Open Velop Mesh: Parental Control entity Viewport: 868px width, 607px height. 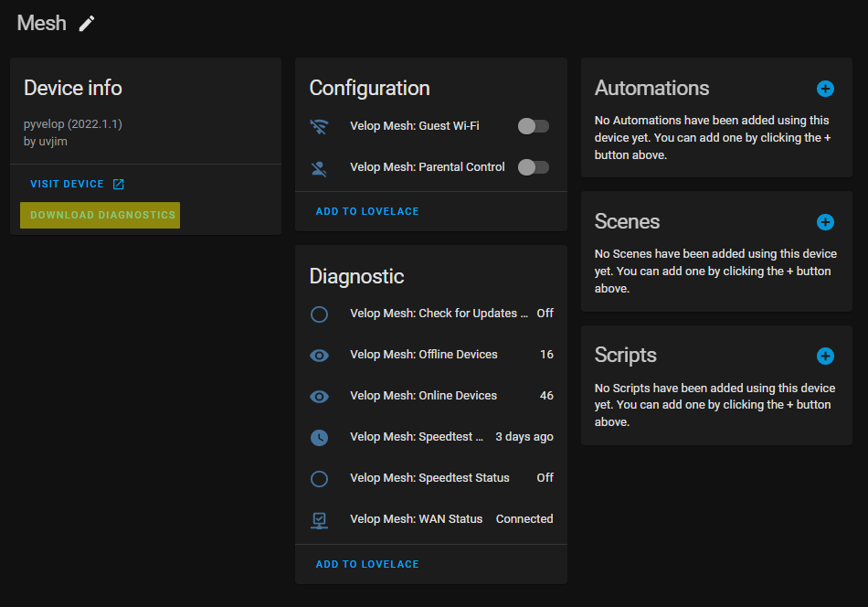(x=428, y=166)
